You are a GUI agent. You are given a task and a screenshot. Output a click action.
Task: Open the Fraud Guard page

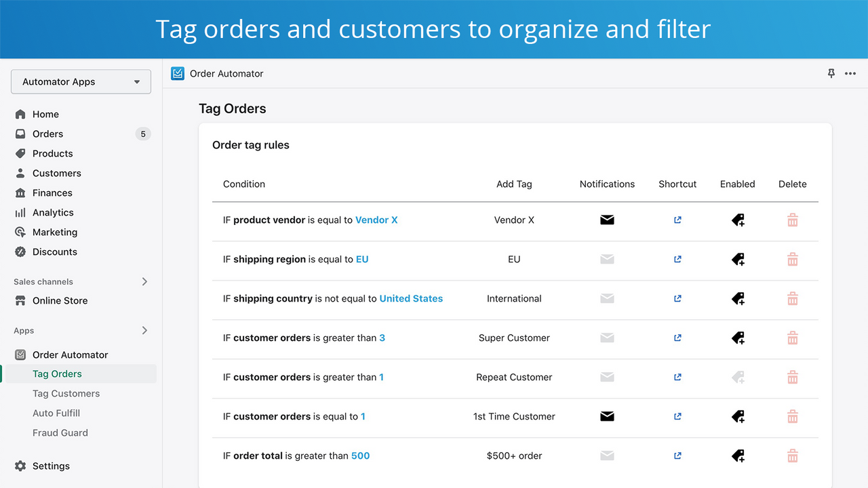tap(60, 432)
